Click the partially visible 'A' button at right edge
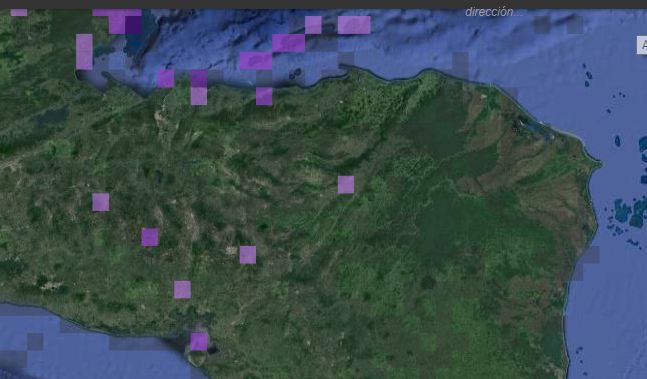 pyautogui.click(x=642, y=45)
